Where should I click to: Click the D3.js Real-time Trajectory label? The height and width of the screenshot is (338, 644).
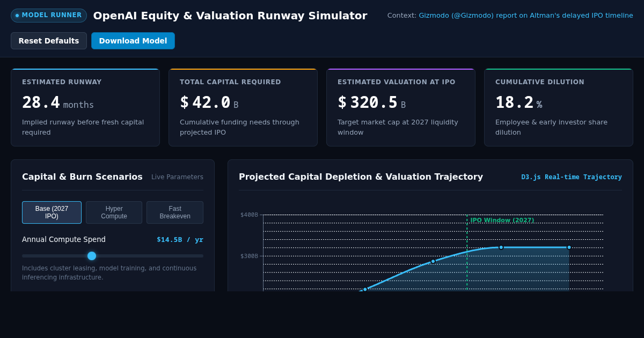click(x=572, y=177)
